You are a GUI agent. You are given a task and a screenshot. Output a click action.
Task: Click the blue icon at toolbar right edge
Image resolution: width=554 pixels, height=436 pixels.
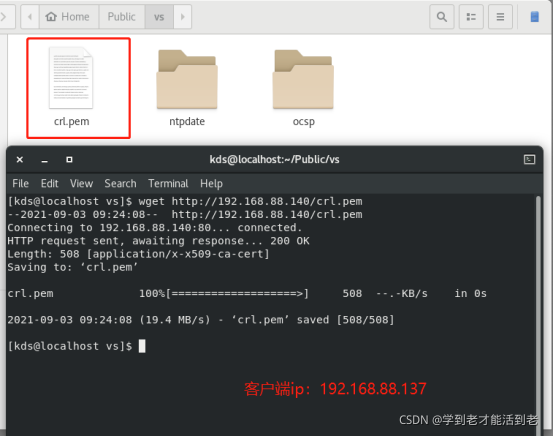[x=535, y=17]
